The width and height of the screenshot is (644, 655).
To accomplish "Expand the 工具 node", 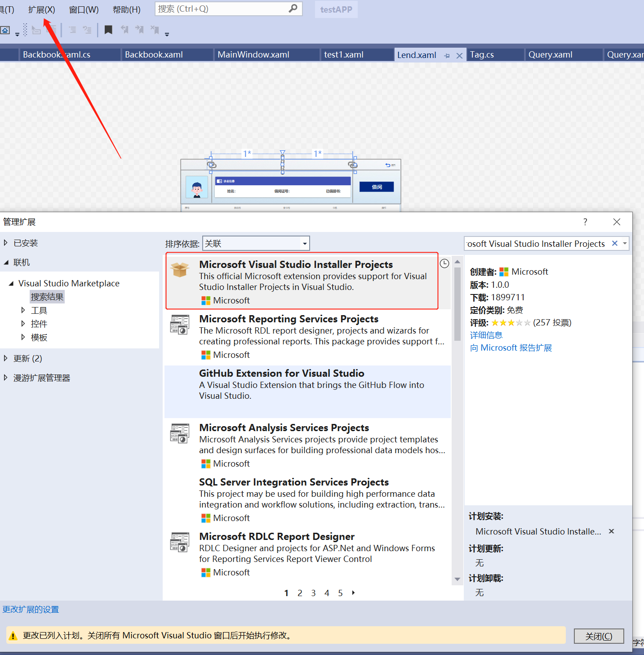I will (23, 310).
